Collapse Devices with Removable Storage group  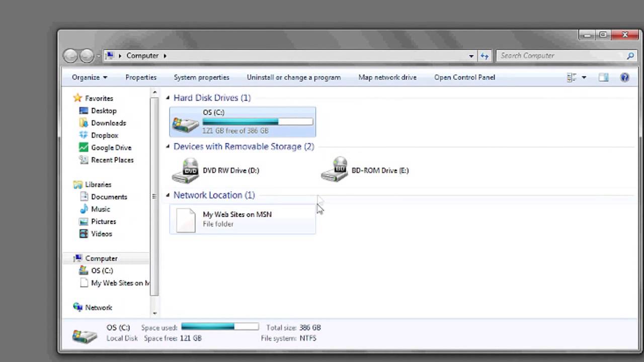click(x=168, y=146)
